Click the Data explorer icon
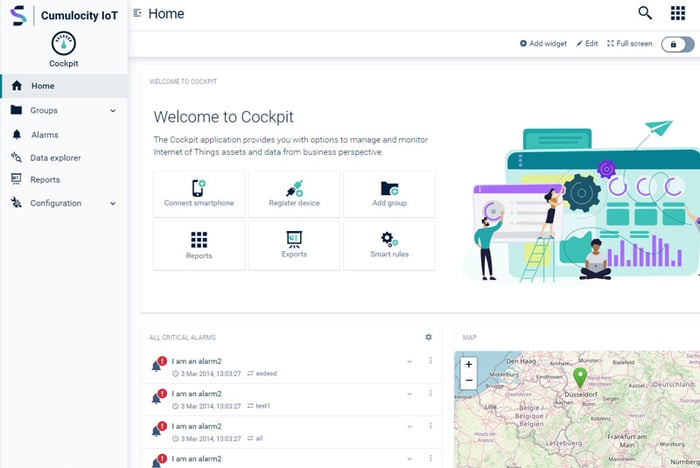 [16, 157]
